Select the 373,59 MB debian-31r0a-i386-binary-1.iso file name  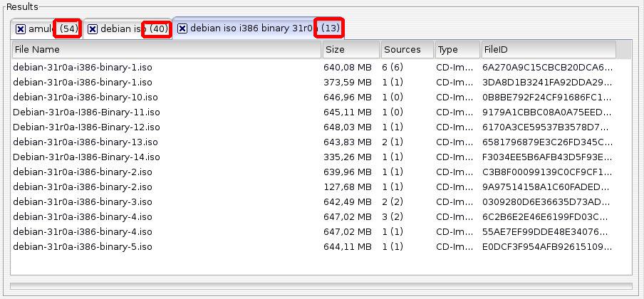coord(83,82)
